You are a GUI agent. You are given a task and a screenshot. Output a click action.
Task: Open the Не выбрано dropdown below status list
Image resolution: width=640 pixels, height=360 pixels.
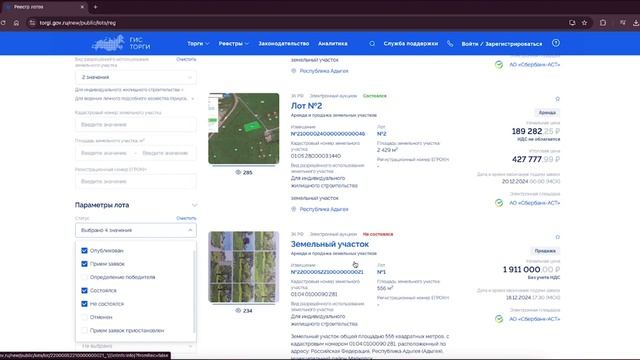(x=136, y=346)
